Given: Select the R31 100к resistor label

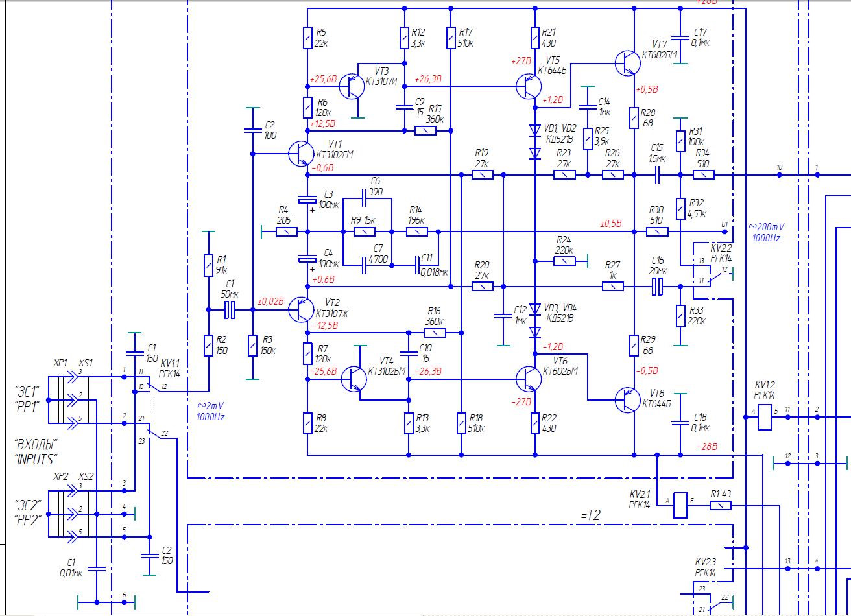Looking at the screenshot, I should 697,136.
